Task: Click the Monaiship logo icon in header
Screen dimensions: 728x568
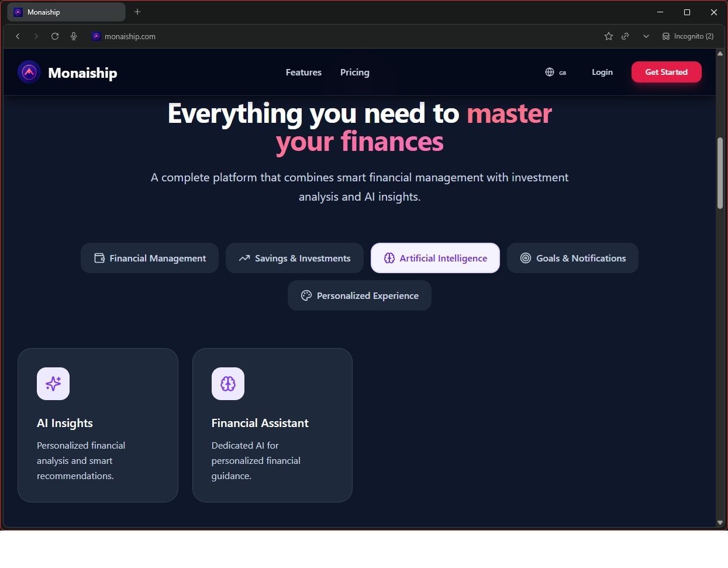Action: tap(29, 72)
